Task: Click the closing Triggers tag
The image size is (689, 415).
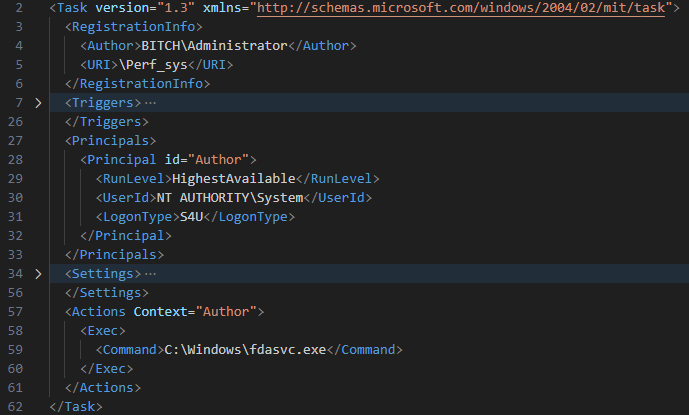Action: click(x=107, y=122)
